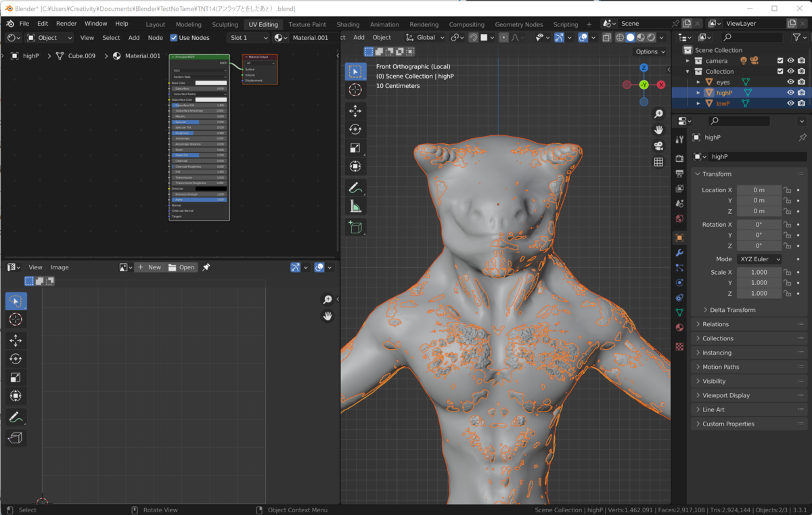
Task: Click the zoom gizmo in the UV editor
Action: 328,300
